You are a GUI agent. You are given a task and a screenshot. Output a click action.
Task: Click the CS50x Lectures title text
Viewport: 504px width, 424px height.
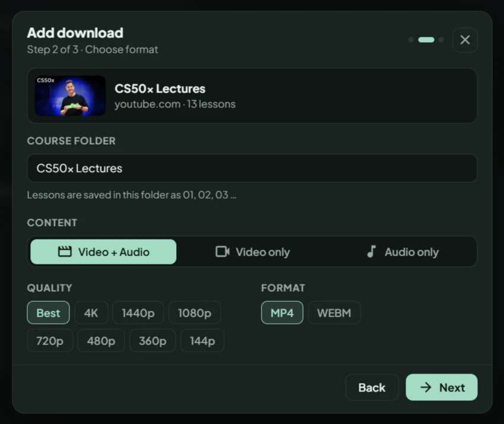click(x=160, y=88)
